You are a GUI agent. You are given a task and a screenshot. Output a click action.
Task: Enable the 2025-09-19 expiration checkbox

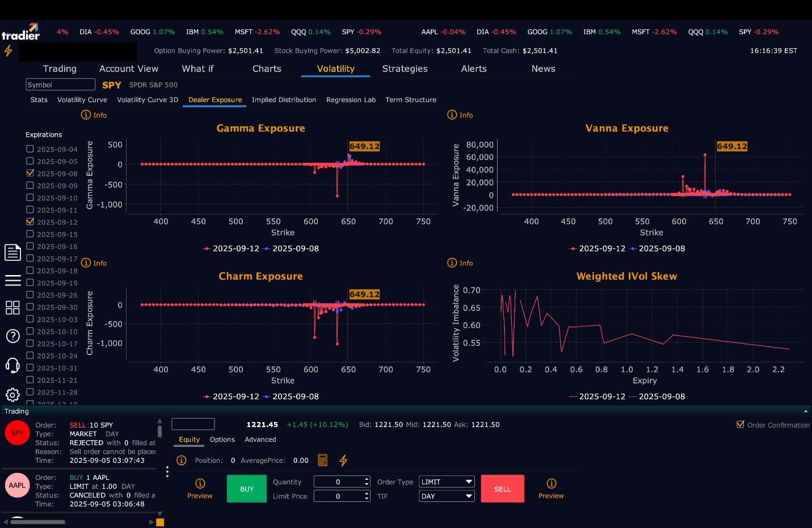pyautogui.click(x=30, y=282)
